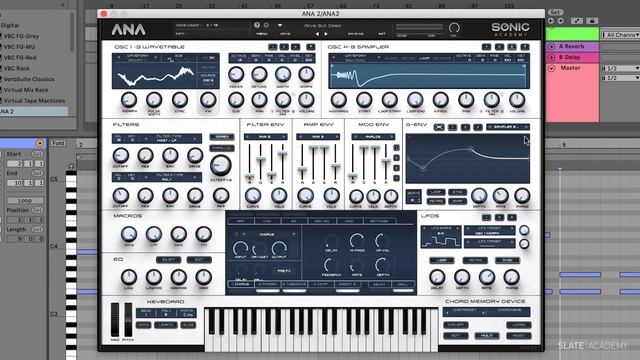Screen dimensions: 640x360
Task: Toggle the G-ENV Loop button
Action: click(x=436, y=192)
